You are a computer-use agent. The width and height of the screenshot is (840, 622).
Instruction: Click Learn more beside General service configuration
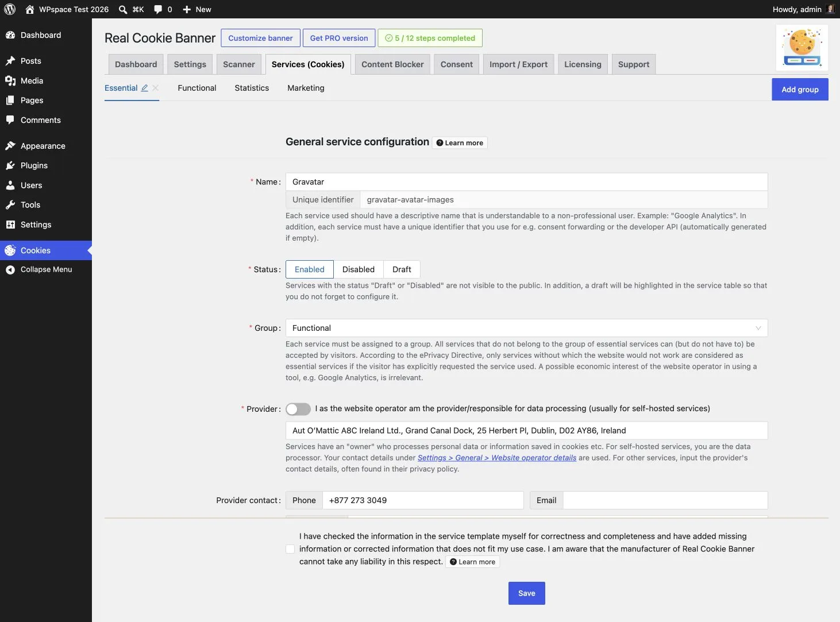[x=460, y=143]
